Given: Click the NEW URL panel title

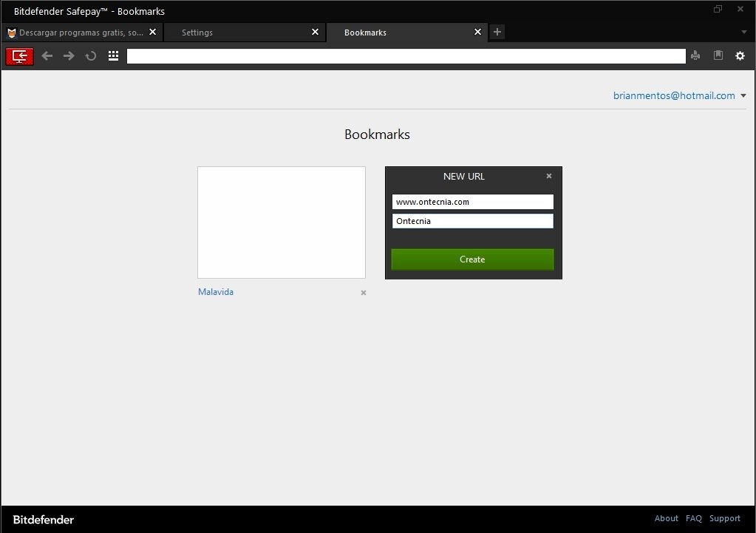Looking at the screenshot, I should (x=464, y=177).
